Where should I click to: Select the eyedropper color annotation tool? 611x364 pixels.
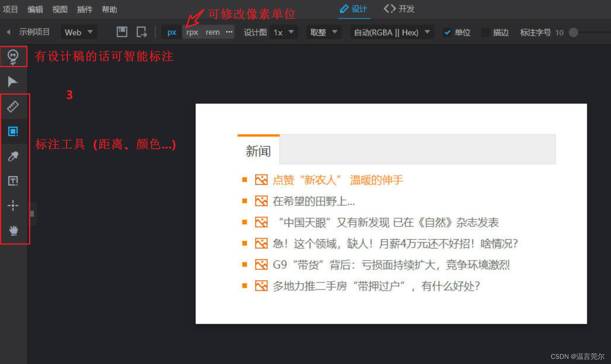13,156
